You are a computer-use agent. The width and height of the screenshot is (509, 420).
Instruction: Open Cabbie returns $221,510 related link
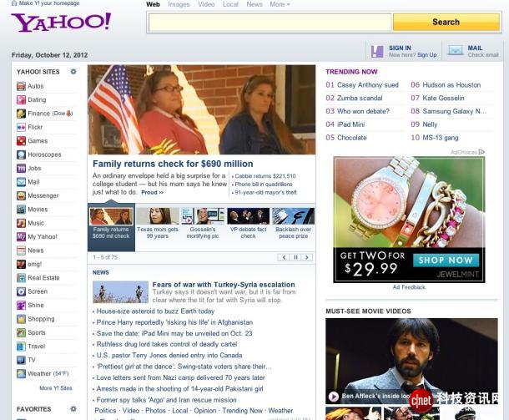coord(265,176)
